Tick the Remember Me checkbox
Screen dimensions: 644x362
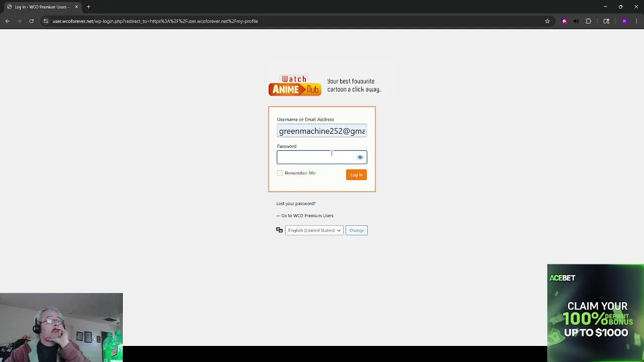(280, 173)
